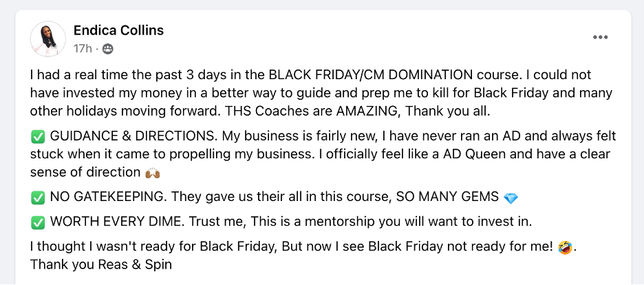Click the GUIDANCE & DIRECTIONS heading text
This screenshot has width=644, height=285.
pyautogui.click(x=134, y=136)
